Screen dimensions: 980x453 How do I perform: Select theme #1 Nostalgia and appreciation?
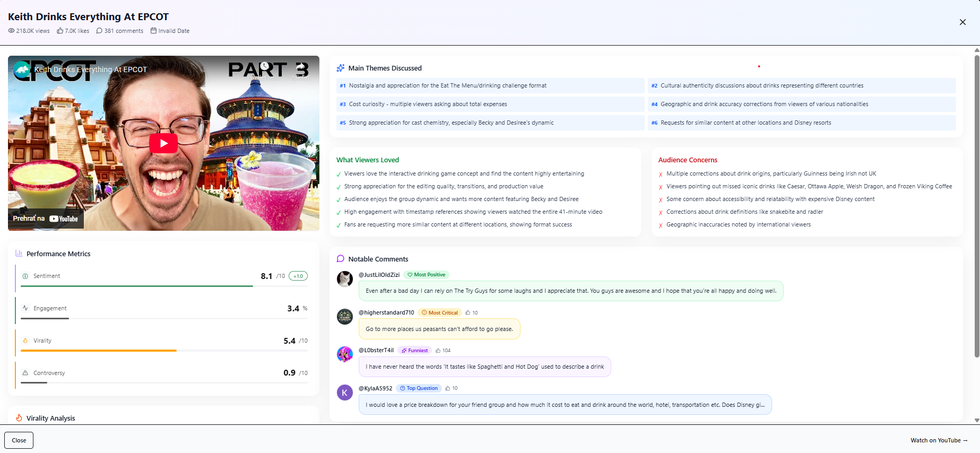click(x=490, y=85)
